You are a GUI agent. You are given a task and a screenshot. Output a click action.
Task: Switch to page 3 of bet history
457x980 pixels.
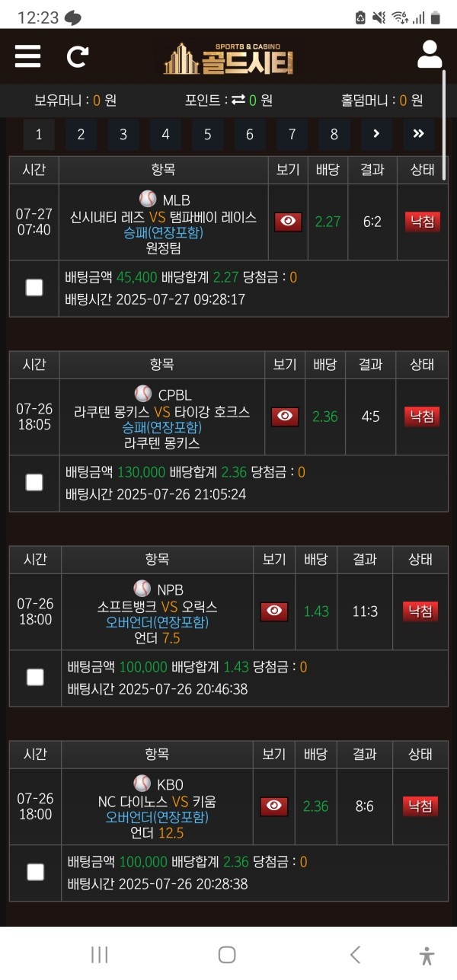(x=123, y=133)
